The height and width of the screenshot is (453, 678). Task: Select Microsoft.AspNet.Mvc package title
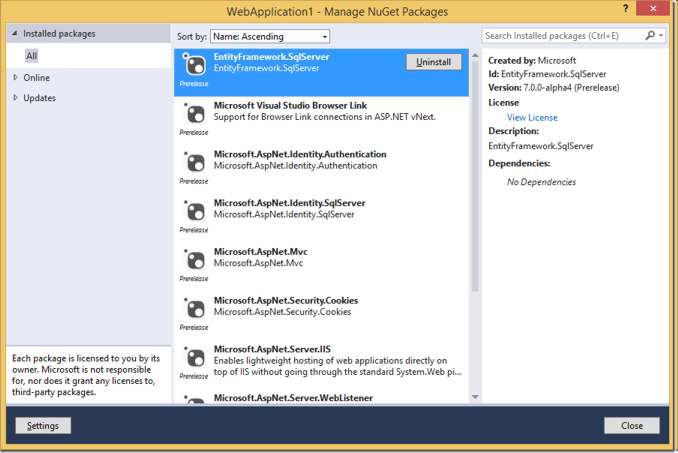tap(260, 252)
